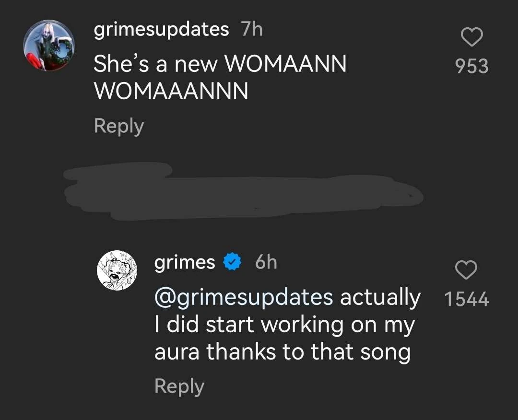This screenshot has width=518, height=420.
Task: Open the grimes username link
Action: (185, 262)
